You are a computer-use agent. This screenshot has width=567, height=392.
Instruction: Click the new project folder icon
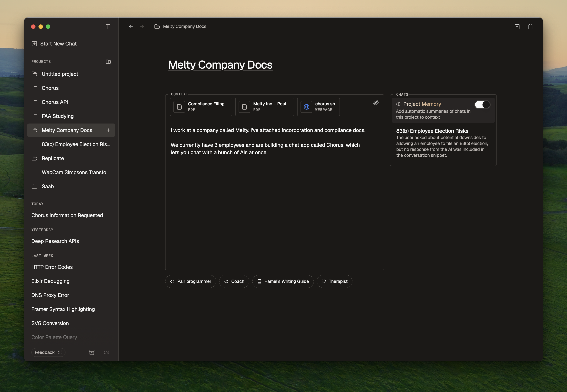click(x=108, y=62)
